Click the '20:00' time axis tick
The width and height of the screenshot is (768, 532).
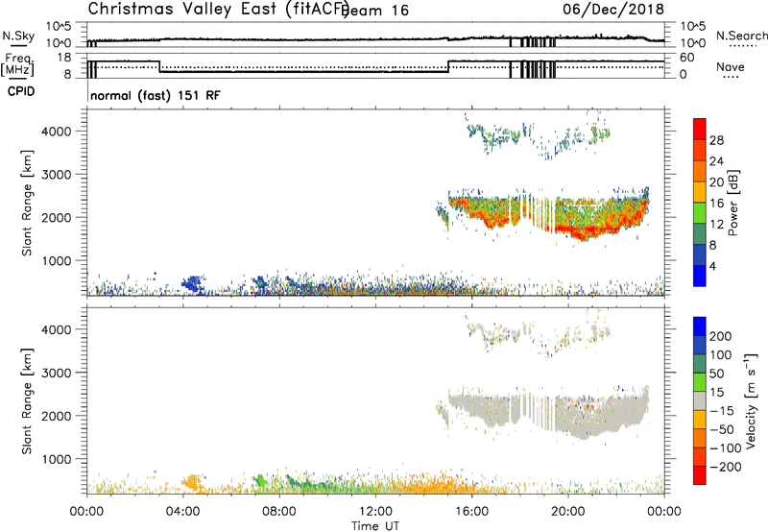pos(568,512)
